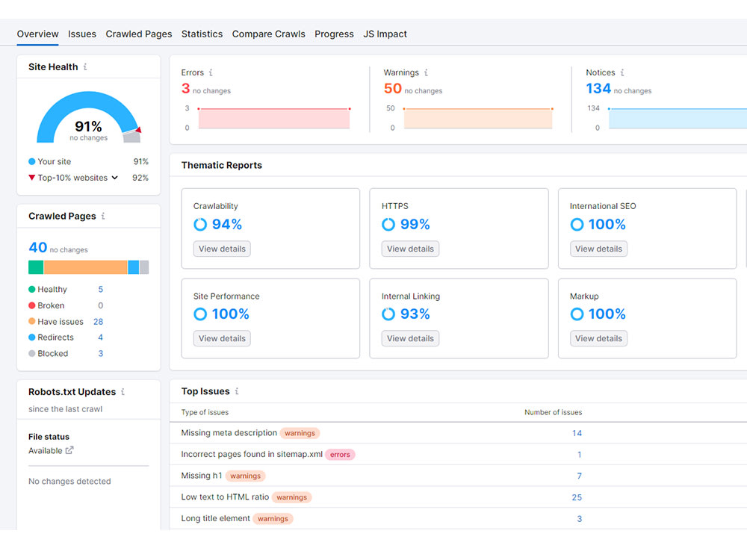Click the Errors trend chart
Screen dimensions: 747x560
point(274,118)
